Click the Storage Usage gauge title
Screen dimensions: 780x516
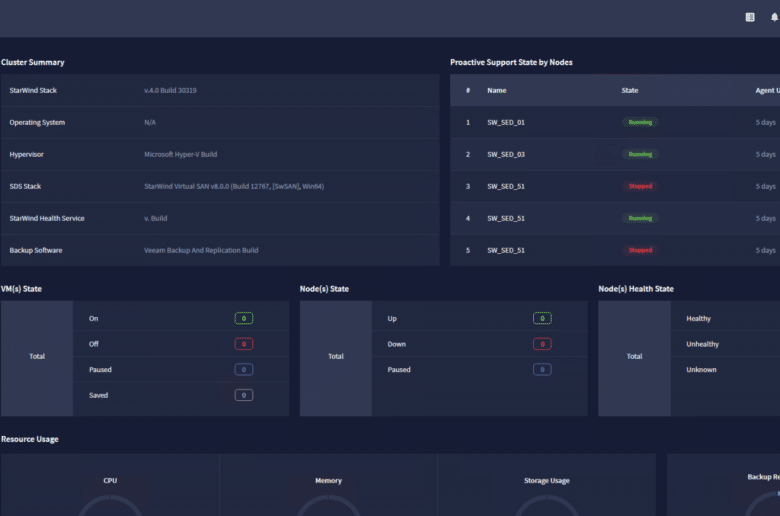(x=547, y=481)
